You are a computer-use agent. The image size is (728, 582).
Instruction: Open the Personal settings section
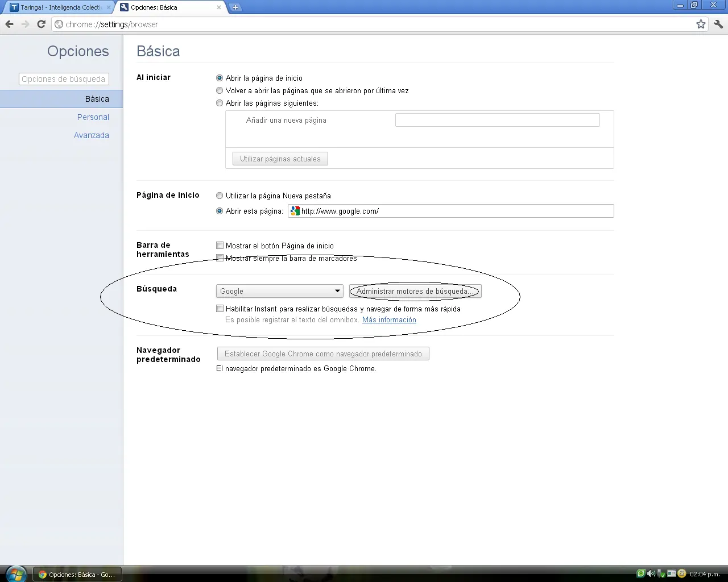93,117
